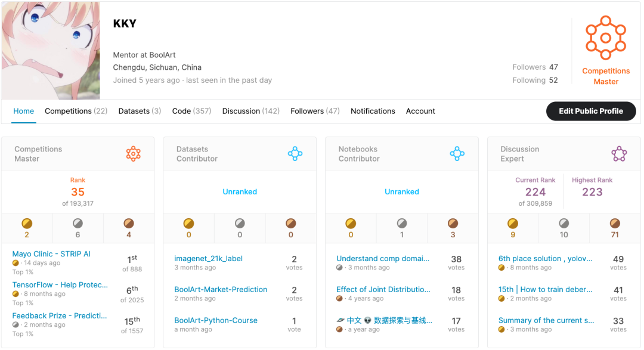644x350 pixels.
Task: Open the Account tab
Action: point(420,111)
